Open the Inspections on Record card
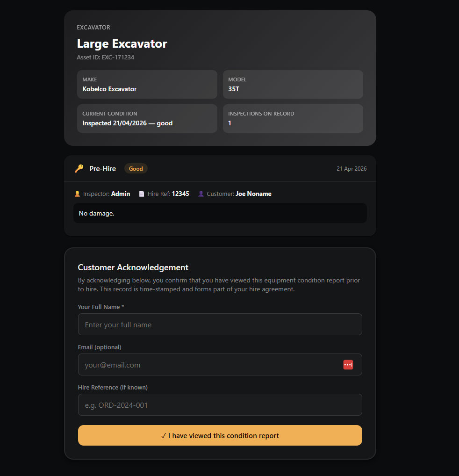The image size is (459, 476). 293,119
